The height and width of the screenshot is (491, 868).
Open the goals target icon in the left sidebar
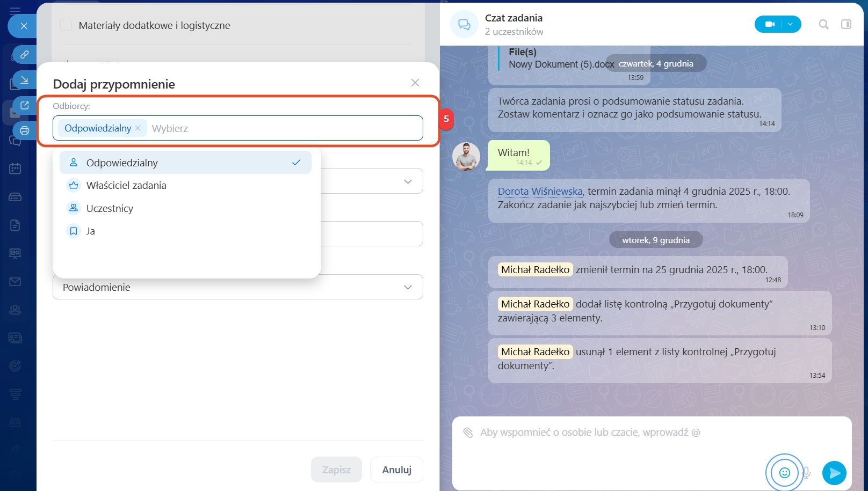(x=15, y=366)
